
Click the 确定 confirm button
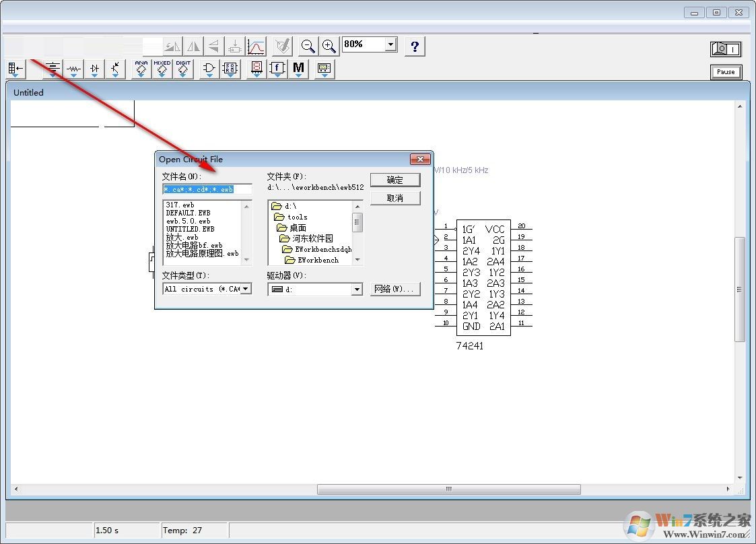395,180
